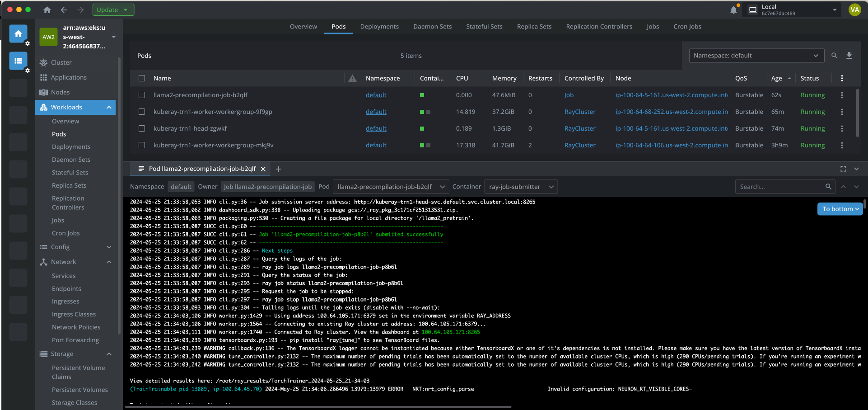
Task: Check the llama2-precompilation-job-b2qlf pod checkbox
Action: tap(142, 95)
